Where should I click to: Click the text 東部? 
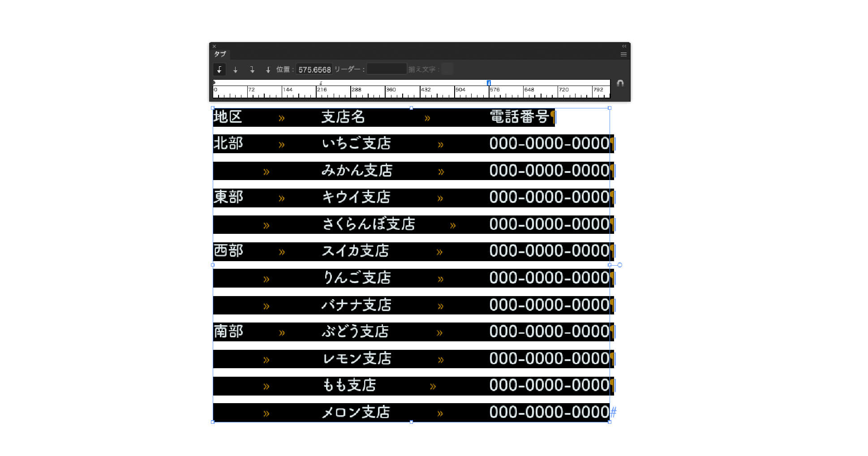pos(228,197)
